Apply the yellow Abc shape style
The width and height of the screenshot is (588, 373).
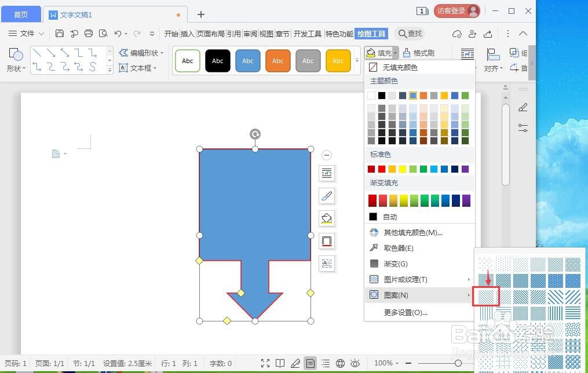[x=338, y=60]
